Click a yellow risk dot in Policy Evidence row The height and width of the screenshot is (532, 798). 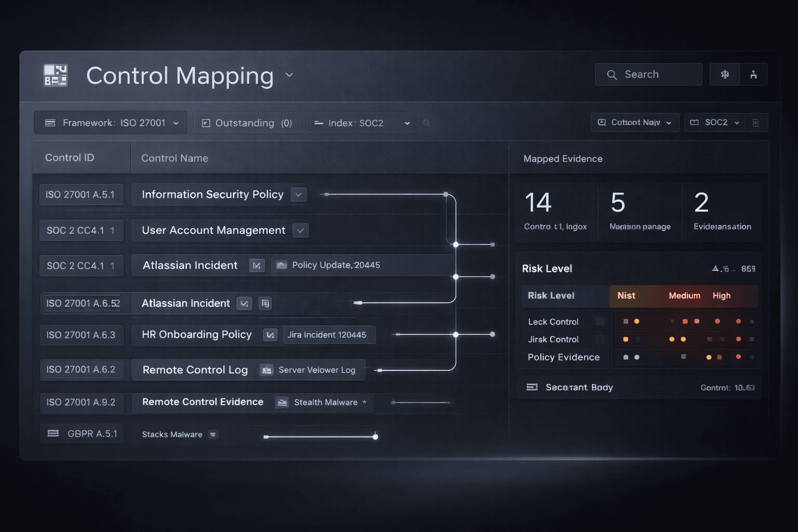point(708,357)
